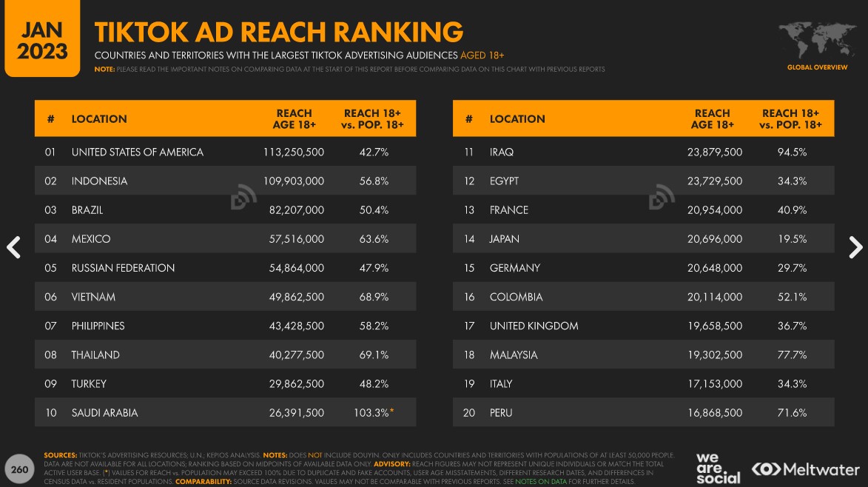
Task: Open the Notes on Data link
Action: pyautogui.click(x=541, y=482)
